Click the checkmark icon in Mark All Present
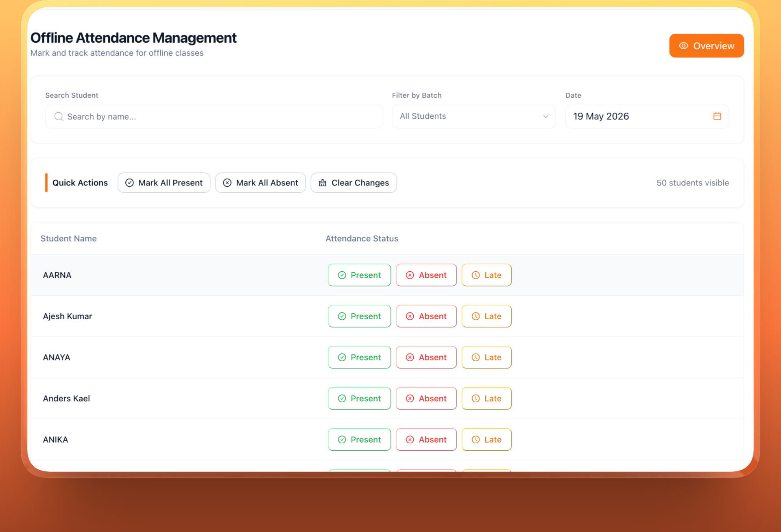 (x=129, y=183)
